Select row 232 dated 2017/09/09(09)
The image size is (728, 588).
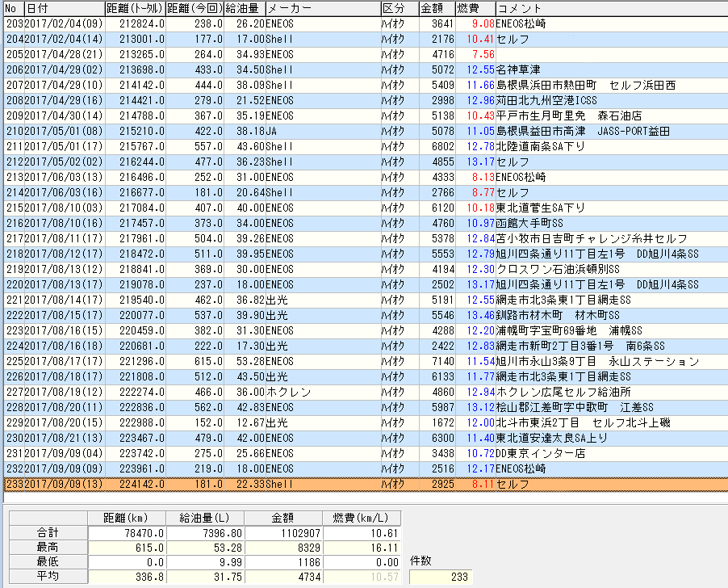(x=366, y=468)
